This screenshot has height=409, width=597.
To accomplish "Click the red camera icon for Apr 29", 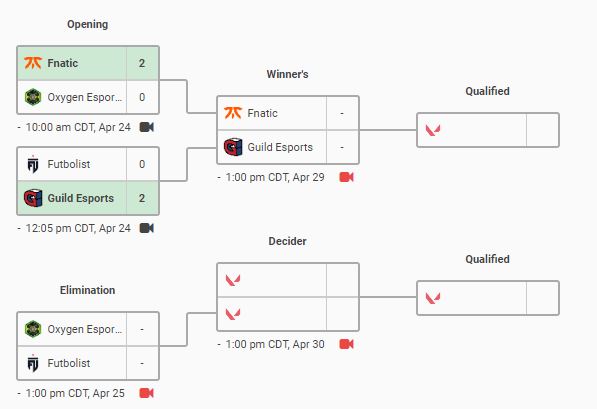I will click(x=346, y=177).
